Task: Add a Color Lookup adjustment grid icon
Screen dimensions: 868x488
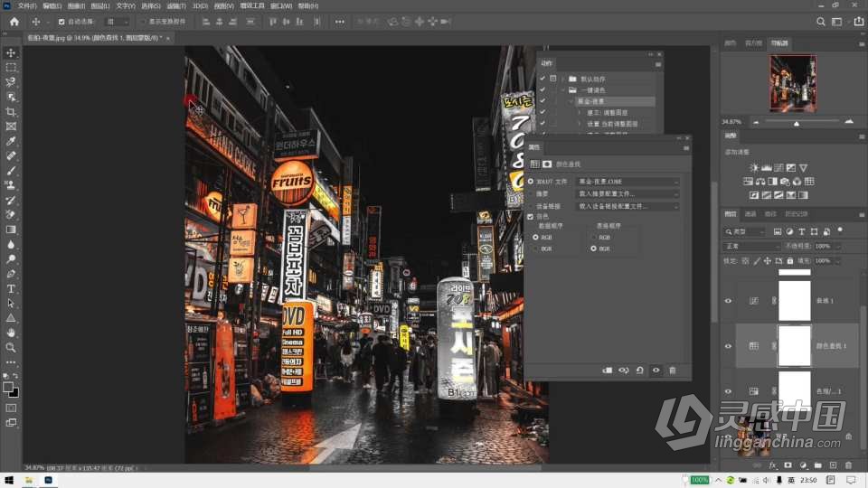Action: coord(809,182)
